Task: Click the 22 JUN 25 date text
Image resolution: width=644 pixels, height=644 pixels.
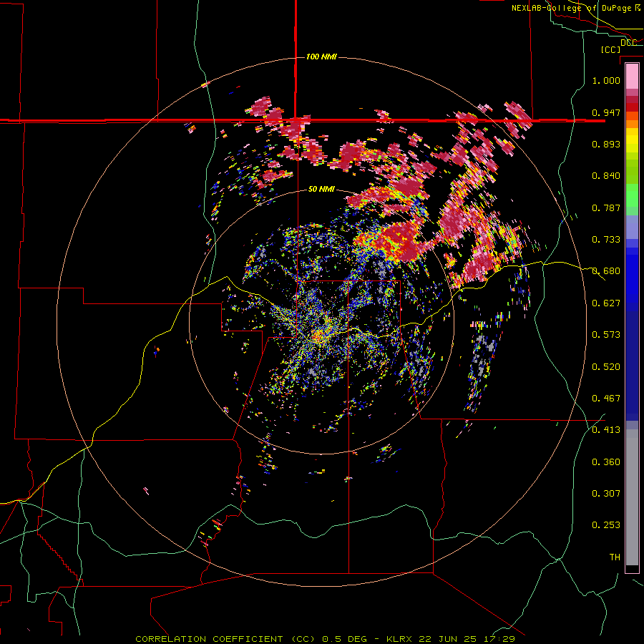Action: point(448,639)
